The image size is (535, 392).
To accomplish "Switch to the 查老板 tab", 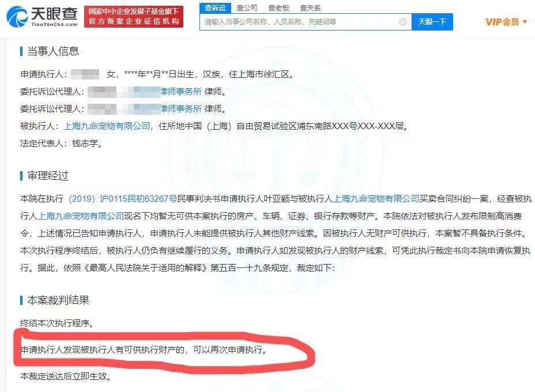I will point(278,8).
